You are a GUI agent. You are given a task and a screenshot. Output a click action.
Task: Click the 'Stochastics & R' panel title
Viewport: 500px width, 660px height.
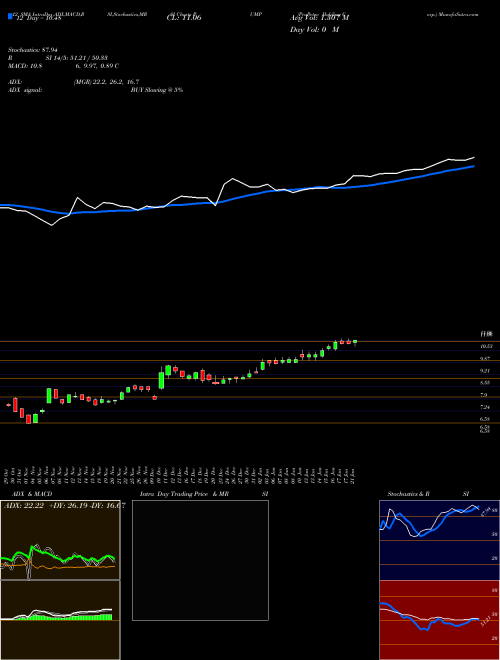tap(409, 494)
